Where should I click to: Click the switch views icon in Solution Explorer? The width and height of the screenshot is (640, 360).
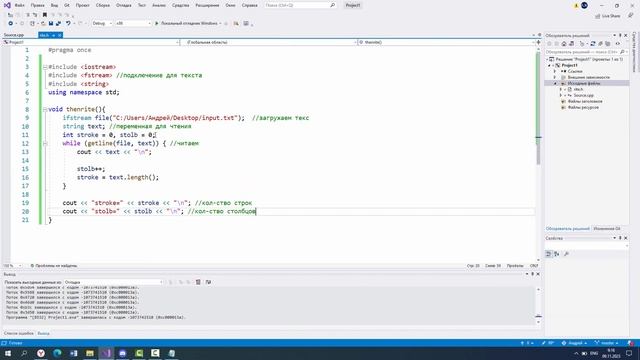tap(571, 44)
